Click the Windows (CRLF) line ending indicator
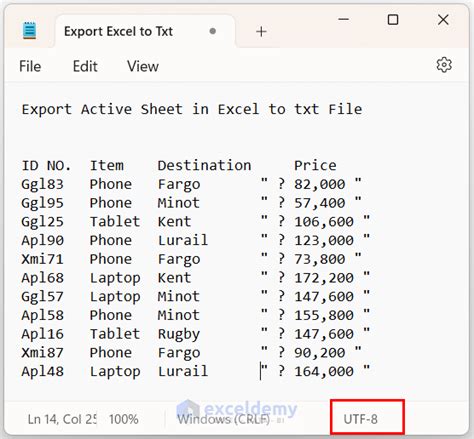 click(223, 419)
